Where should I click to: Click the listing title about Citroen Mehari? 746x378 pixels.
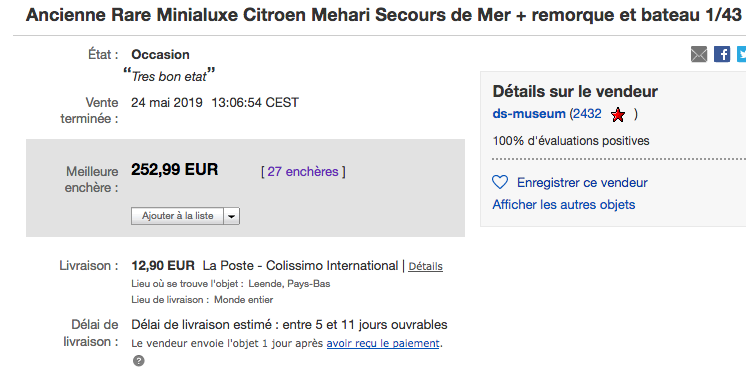(x=383, y=15)
